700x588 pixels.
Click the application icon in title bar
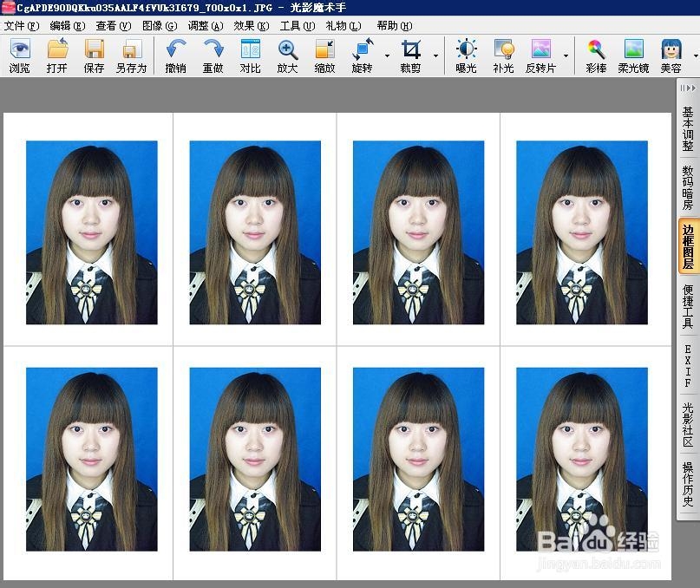click(x=8, y=8)
